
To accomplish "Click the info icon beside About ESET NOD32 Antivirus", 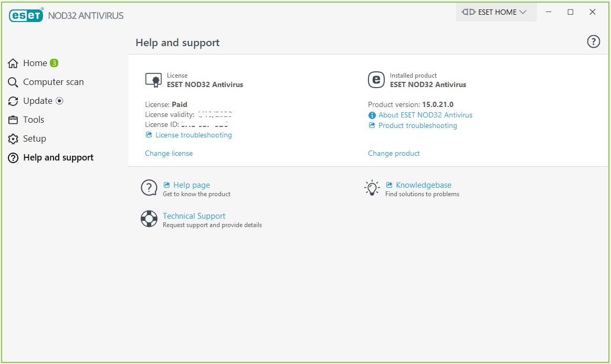I will pyautogui.click(x=372, y=115).
